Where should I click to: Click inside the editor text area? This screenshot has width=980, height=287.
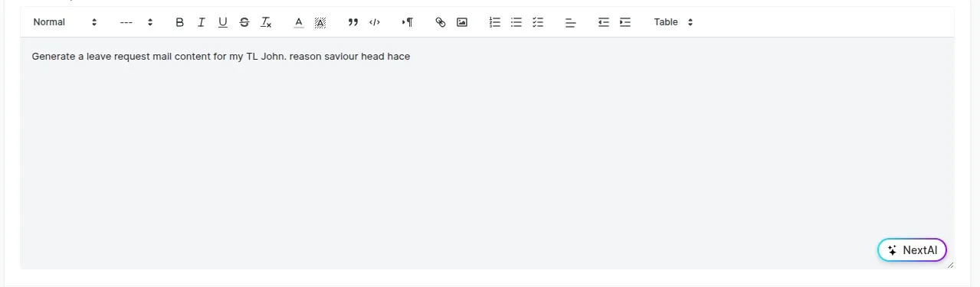[487, 153]
